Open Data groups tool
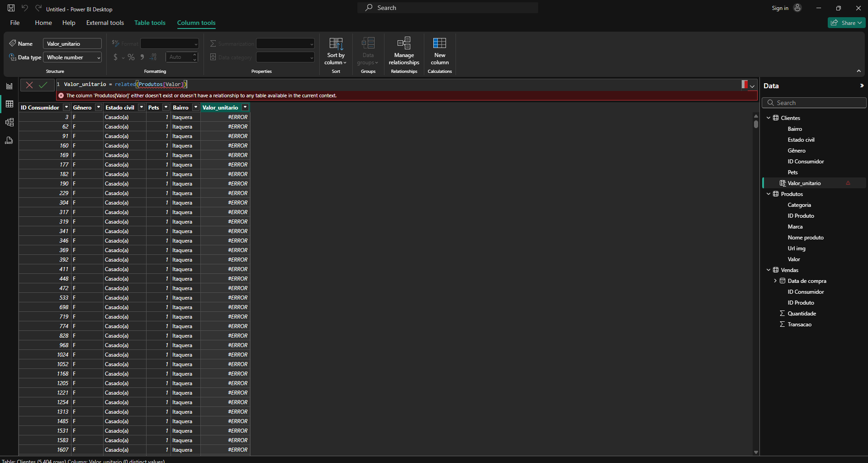The image size is (868, 463). point(368,51)
